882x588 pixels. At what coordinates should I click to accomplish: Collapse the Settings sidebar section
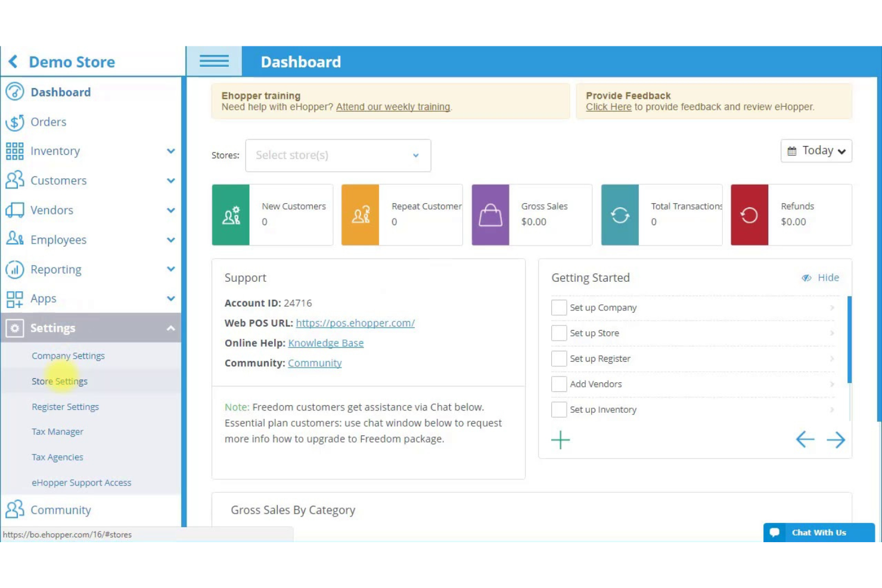pos(170,328)
